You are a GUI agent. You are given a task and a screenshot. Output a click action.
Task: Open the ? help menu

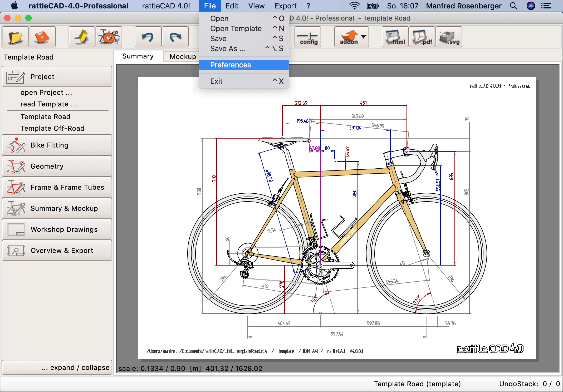(x=308, y=6)
